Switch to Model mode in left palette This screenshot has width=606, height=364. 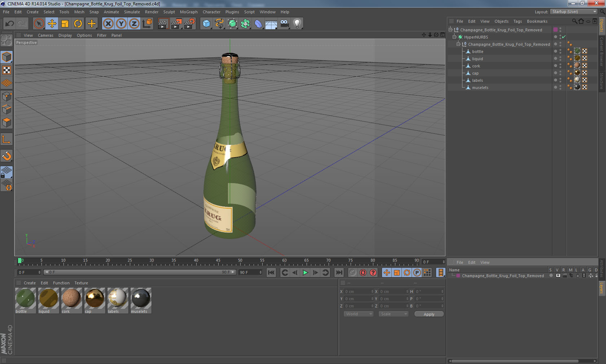[x=6, y=57]
